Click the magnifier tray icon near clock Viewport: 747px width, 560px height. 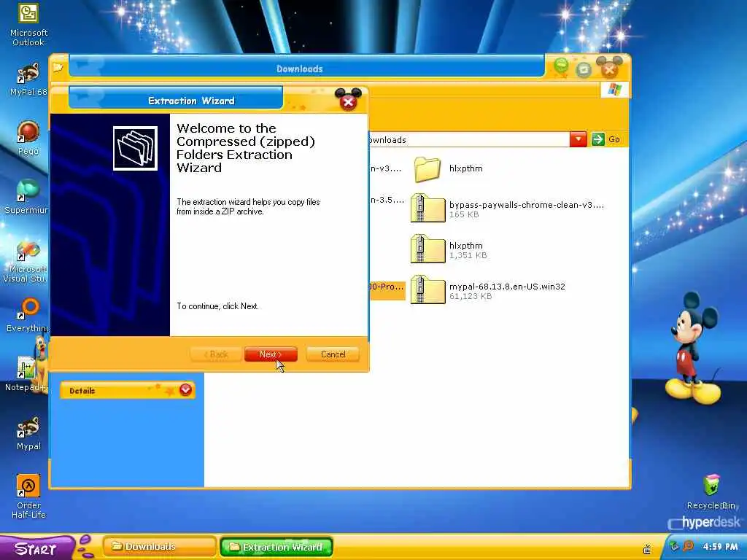(689, 546)
